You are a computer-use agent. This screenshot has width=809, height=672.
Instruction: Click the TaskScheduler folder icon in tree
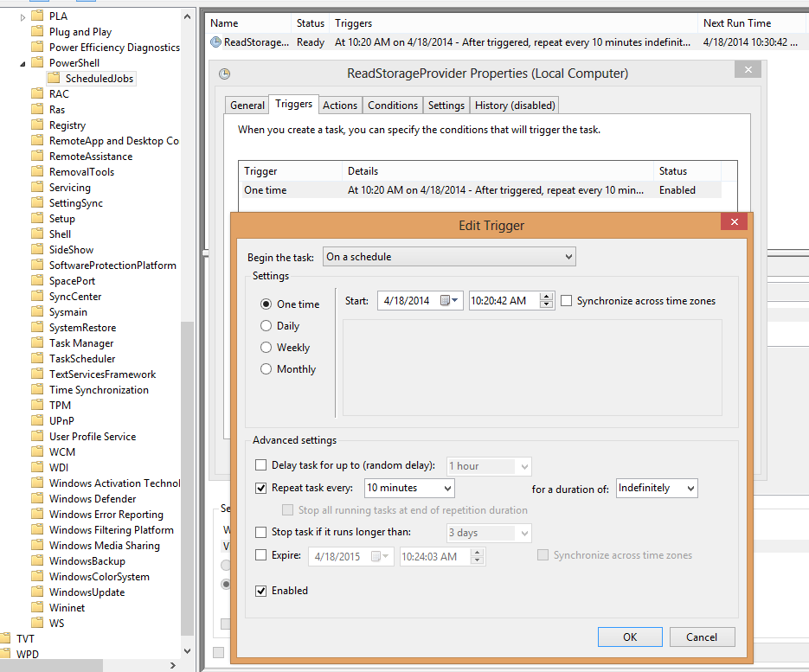(x=36, y=359)
